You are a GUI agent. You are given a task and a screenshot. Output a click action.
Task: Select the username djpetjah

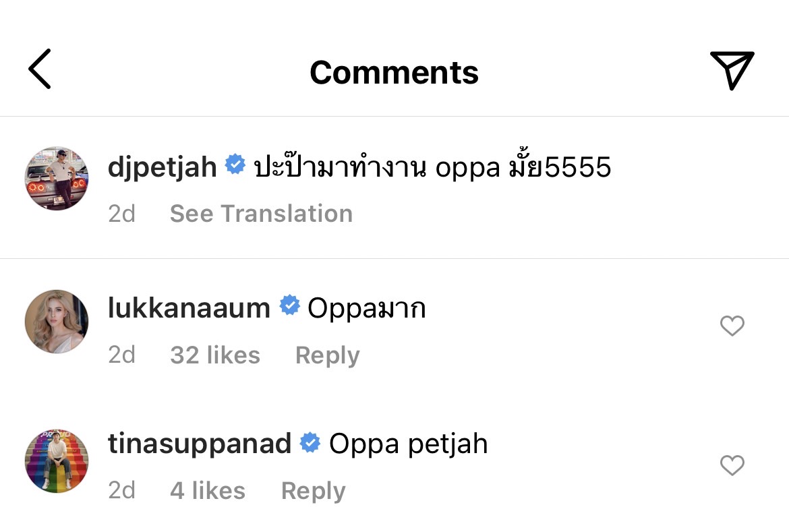tap(162, 166)
